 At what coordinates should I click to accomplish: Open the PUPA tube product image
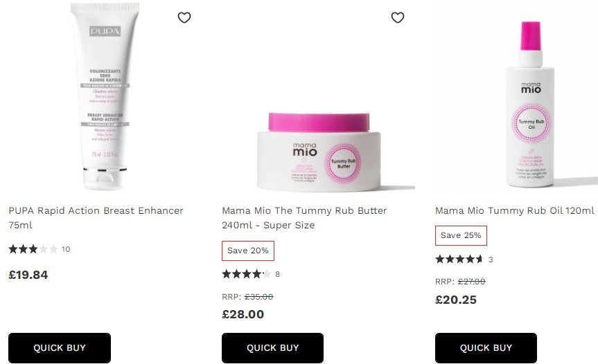tap(105, 96)
